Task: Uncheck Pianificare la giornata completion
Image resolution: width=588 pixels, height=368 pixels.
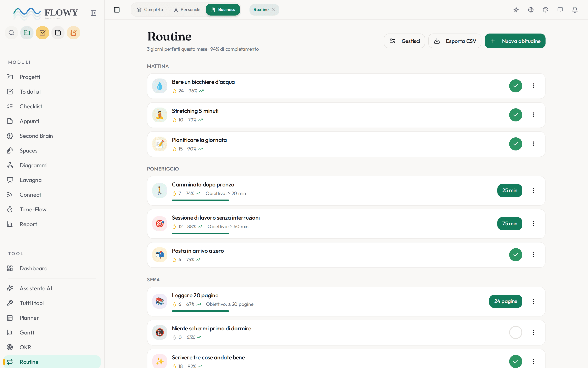Action: point(516,144)
